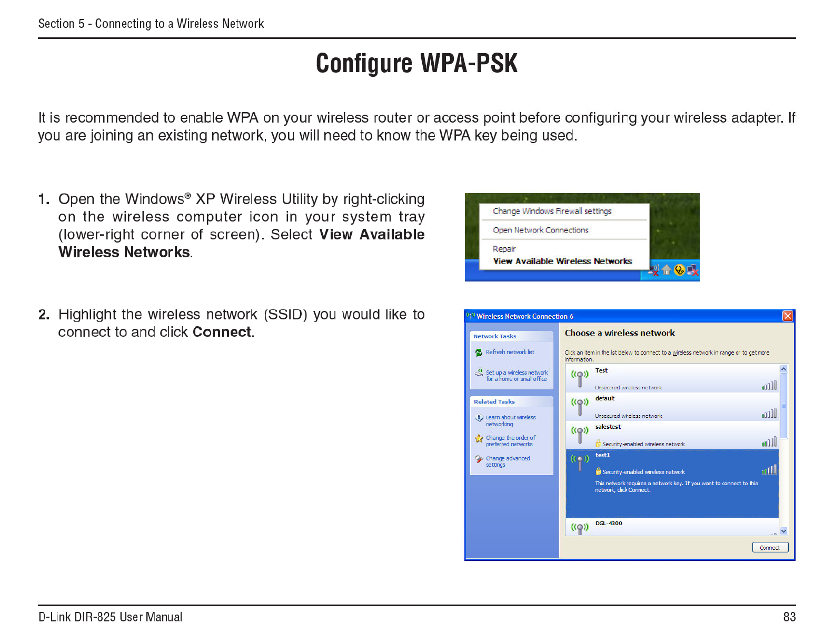Click the two-computers network tray icon
Screen dimensions: 834x644
(692, 270)
